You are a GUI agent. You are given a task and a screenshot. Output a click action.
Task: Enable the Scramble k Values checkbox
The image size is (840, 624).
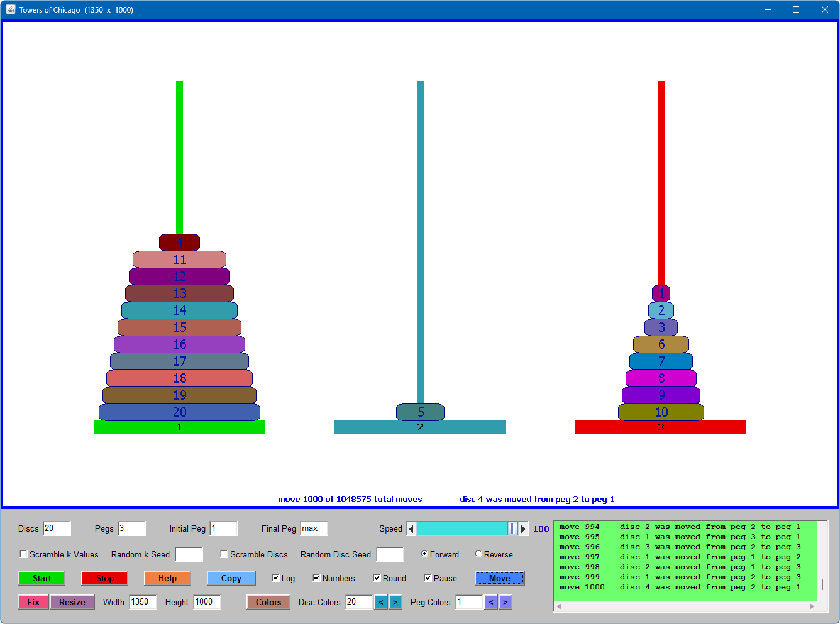pyautogui.click(x=24, y=554)
